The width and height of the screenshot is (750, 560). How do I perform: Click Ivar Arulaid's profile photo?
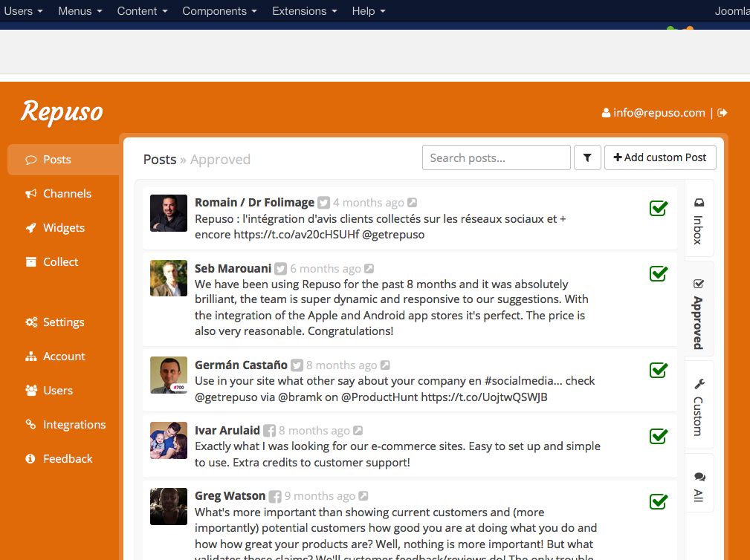[169, 440]
